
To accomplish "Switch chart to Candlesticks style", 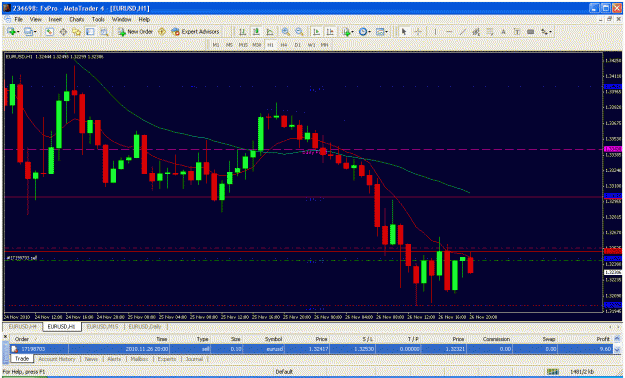I will [x=256, y=32].
